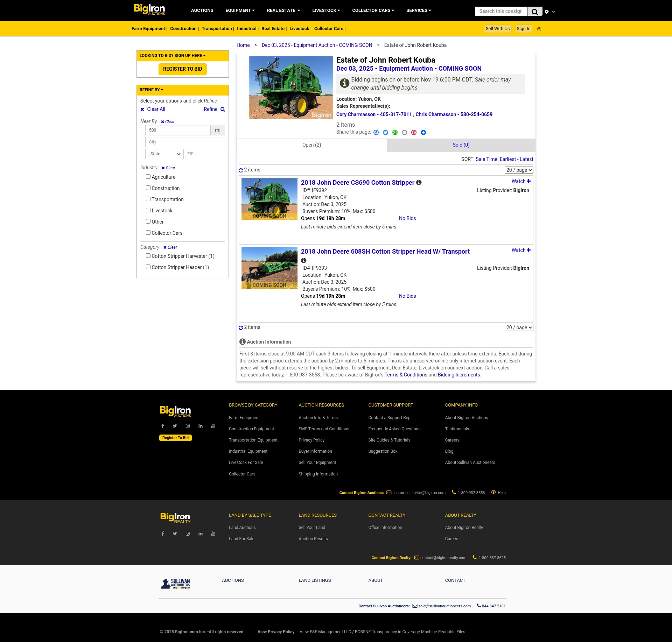Screen dimensions: 672x642
Task: Expand the EQUIPMENT menu dropdown
Action: [x=240, y=10]
